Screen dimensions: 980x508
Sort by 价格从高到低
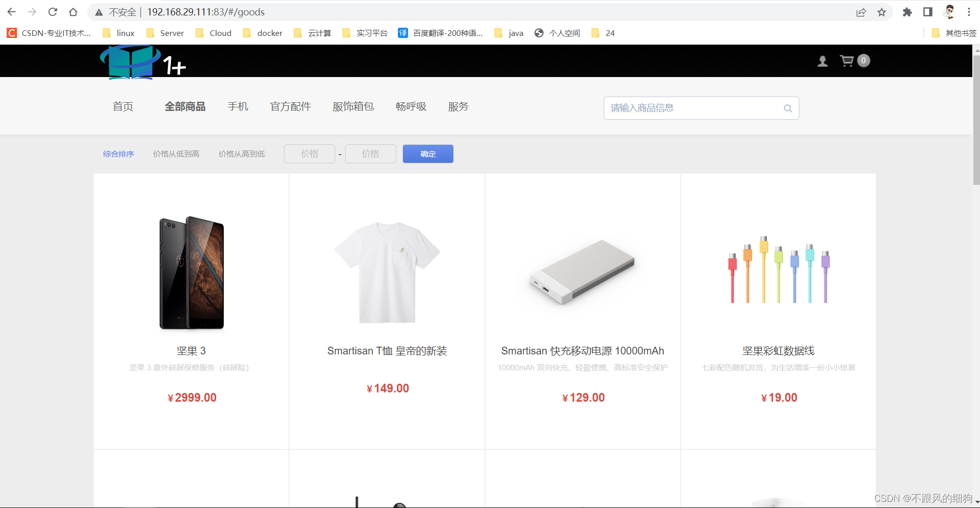[242, 154]
